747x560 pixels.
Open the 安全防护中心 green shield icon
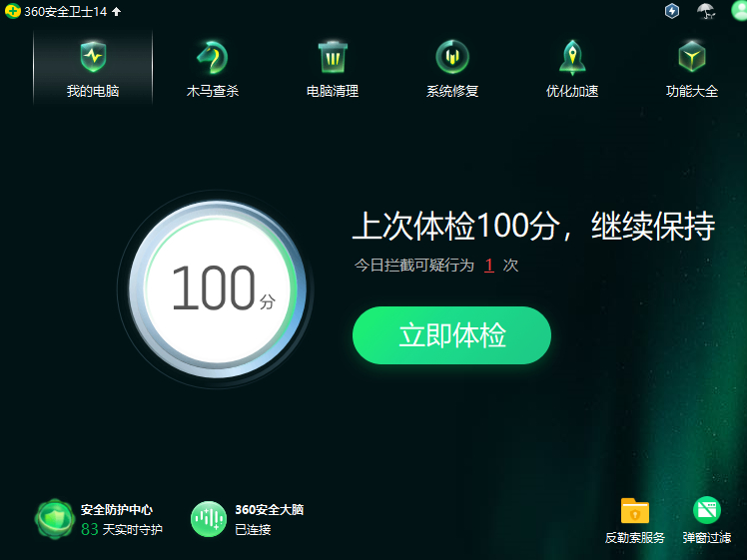pyautogui.click(x=55, y=519)
